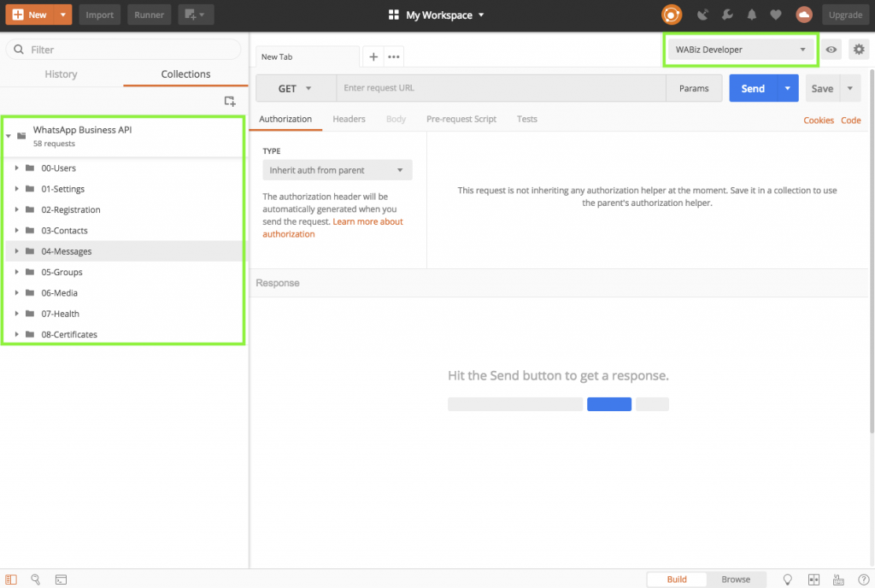Click the New button plus icon
875x588 pixels.
tap(18, 15)
